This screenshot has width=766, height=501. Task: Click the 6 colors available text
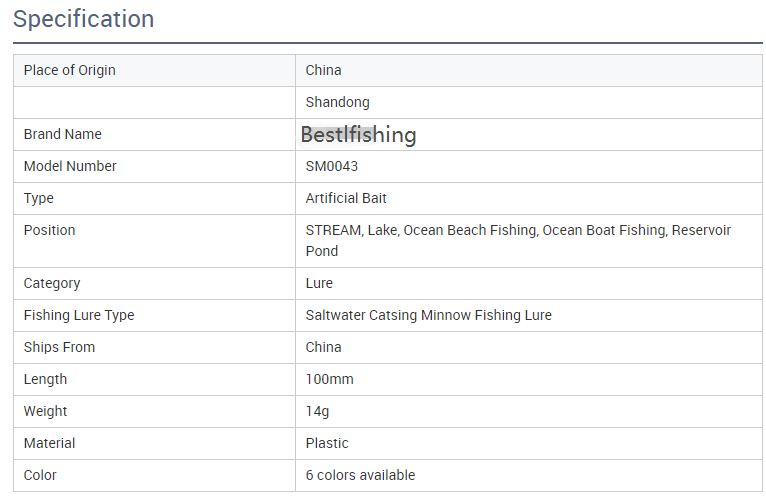coord(360,475)
